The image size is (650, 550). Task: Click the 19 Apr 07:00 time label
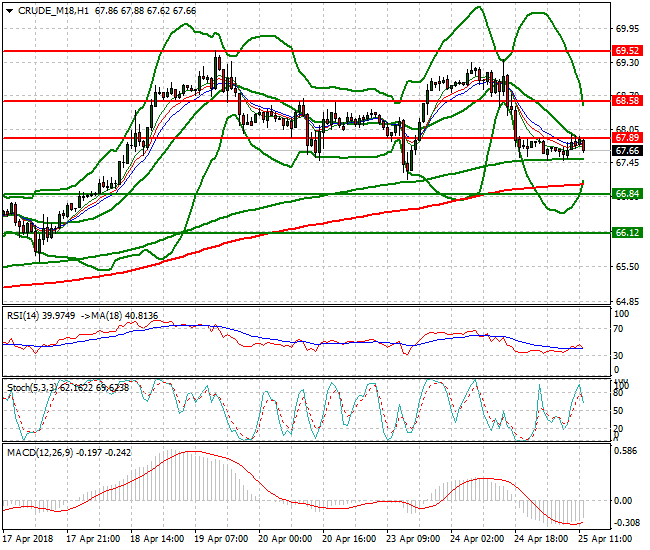tap(222, 539)
